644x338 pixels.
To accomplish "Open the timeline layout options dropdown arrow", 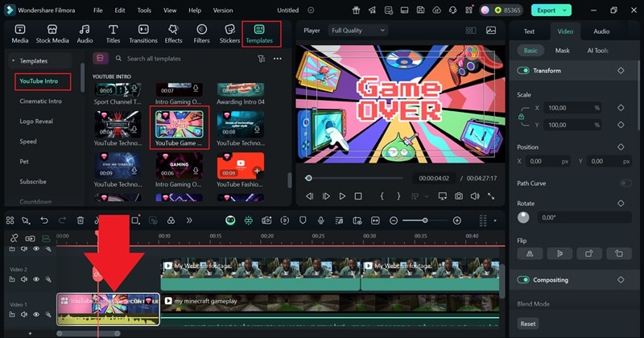I will (495, 221).
